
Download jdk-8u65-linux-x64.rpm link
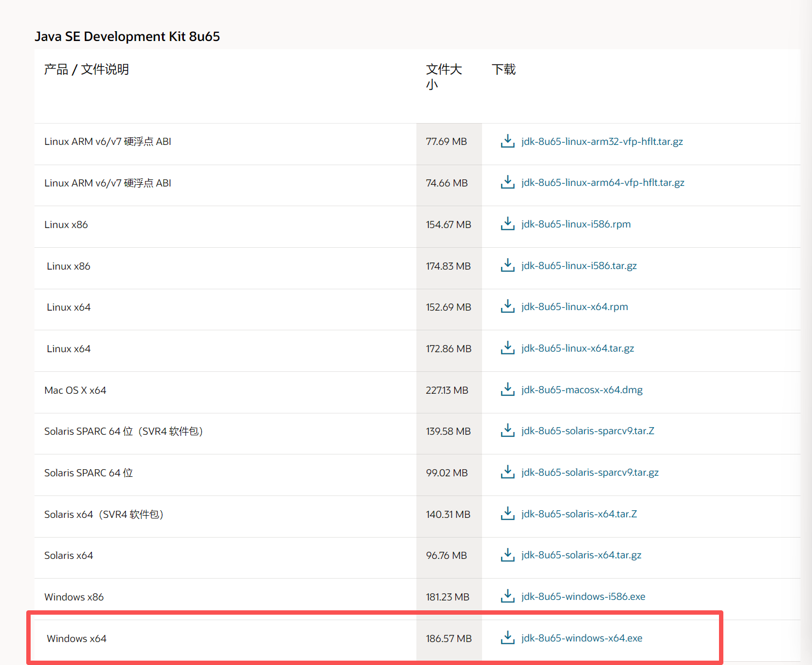575,306
